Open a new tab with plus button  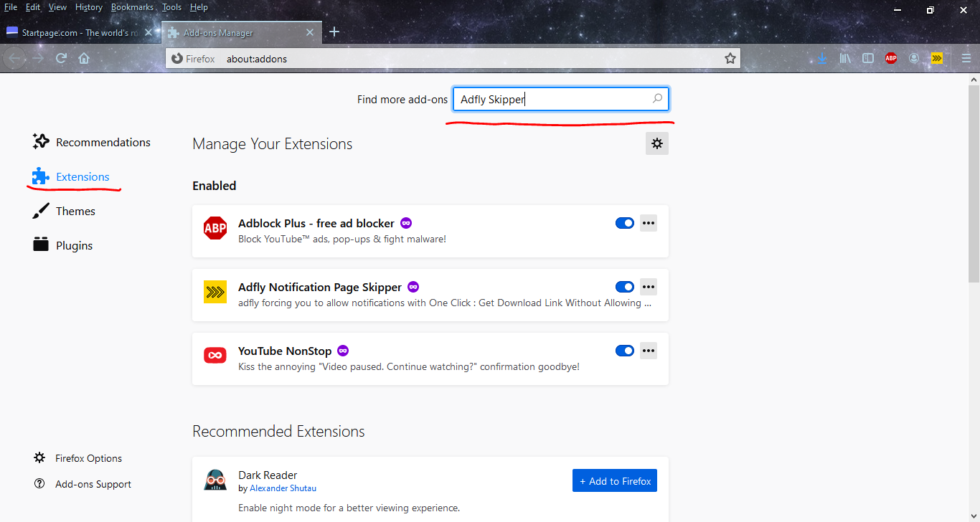(334, 32)
